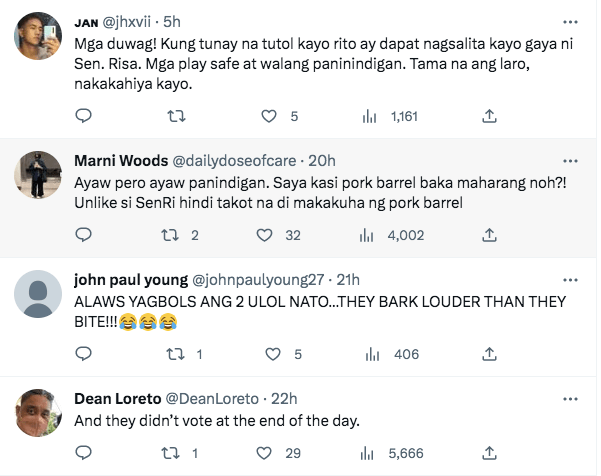This screenshot has width=601, height=476.
Task: Open more options on Marni Woods' tweet
Action: pyautogui.click(x=570, y=160)
